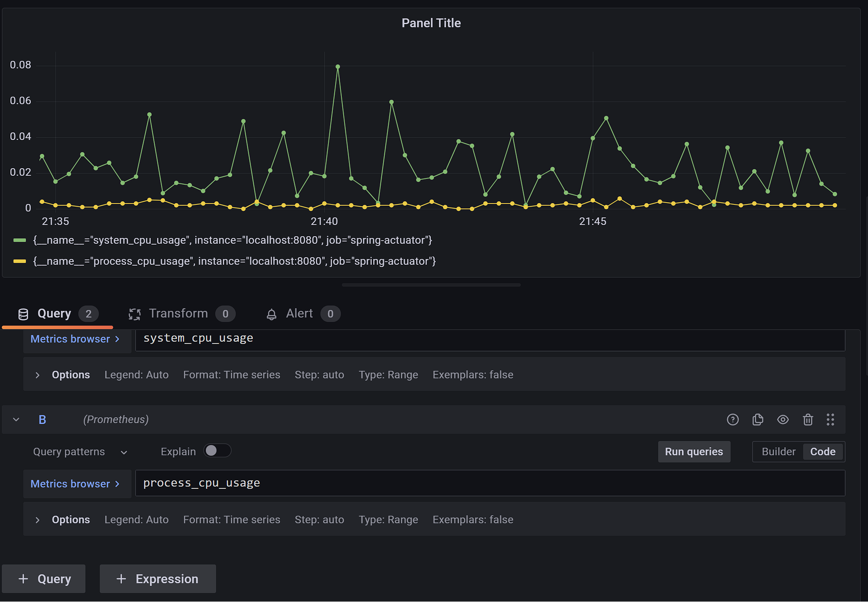Screen dimensions: 868x602
Task: Click the Alert bell icon
Action: pos(272,314)
